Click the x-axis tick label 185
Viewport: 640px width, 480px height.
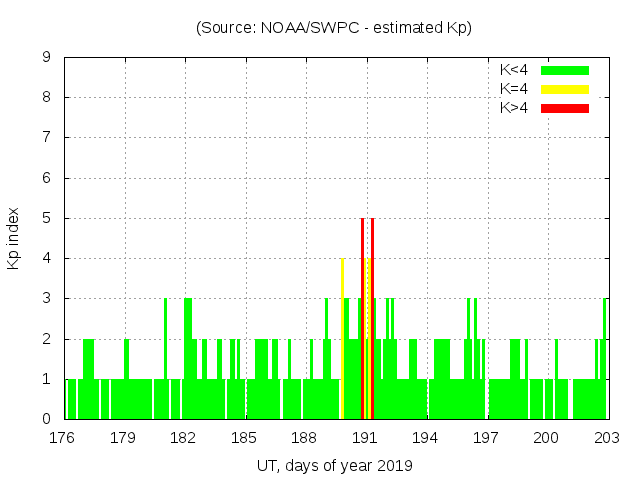(x=244, y=438)
